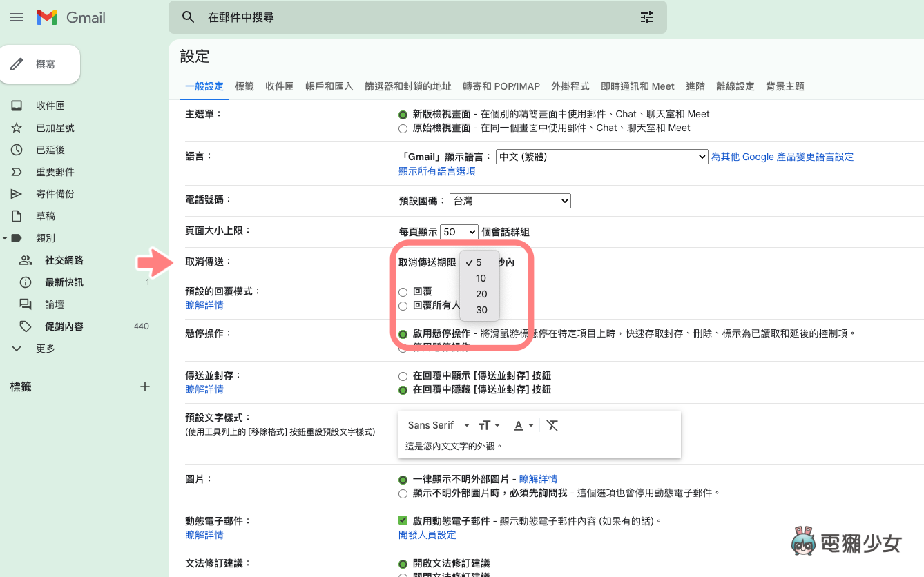
Task: Switch to 背景主題 tab
Action: [x=785, y=86]
